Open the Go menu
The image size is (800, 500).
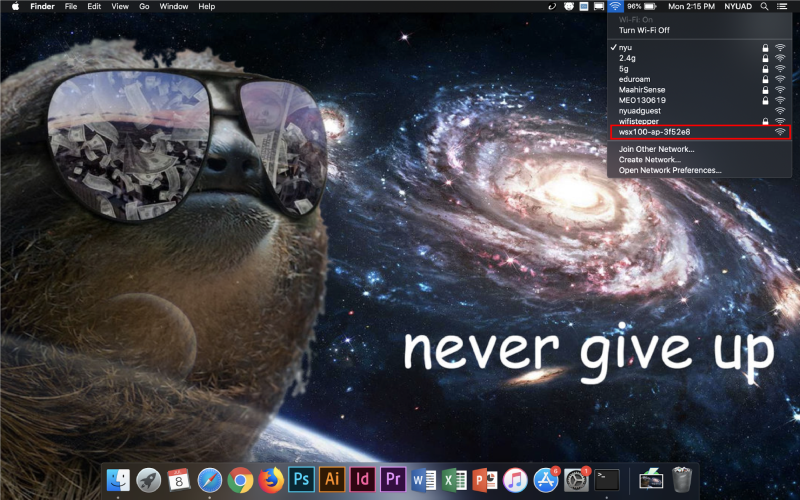tap(144, 6)
